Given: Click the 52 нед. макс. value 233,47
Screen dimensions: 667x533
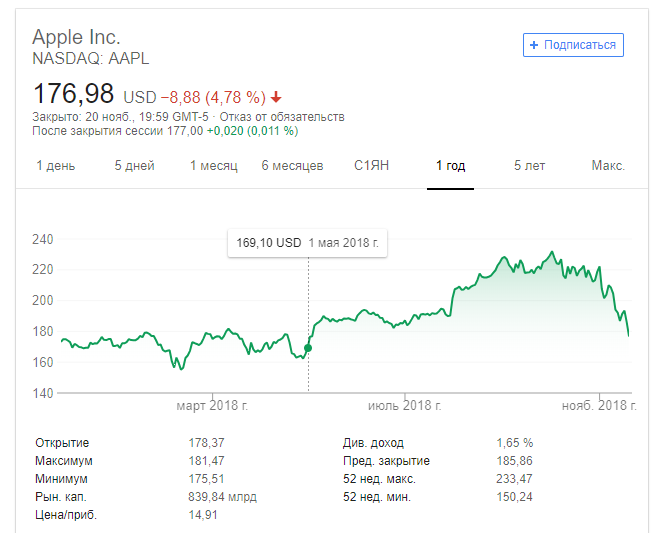Looking at the screenshot, I should point(515,479).
